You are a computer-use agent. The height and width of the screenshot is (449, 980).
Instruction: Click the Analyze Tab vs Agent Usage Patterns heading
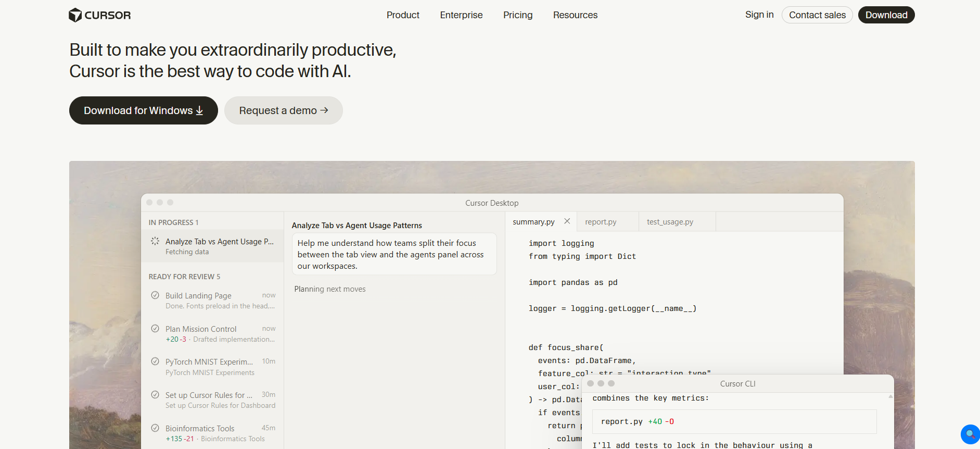tap(357, 226)
